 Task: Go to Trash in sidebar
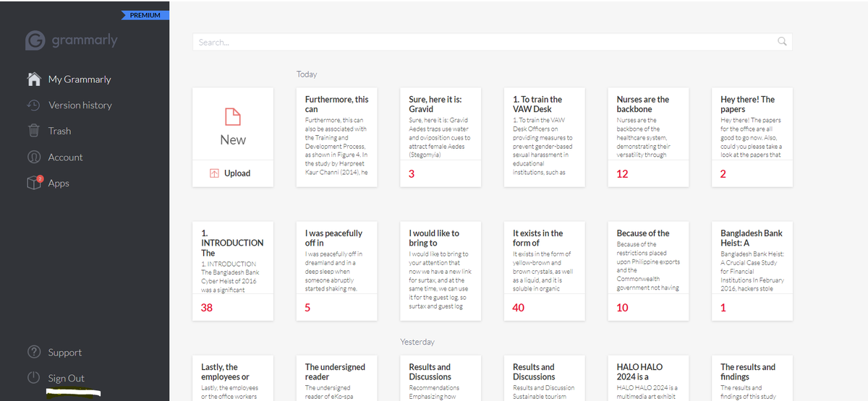coord(59,131)
